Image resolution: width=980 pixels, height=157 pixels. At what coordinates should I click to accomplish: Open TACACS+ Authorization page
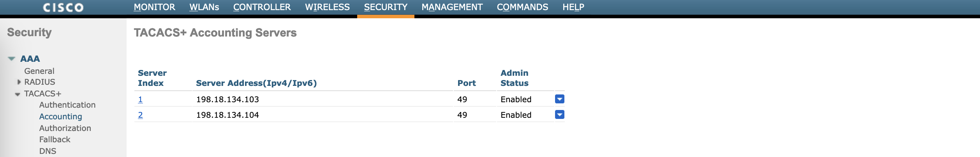point(65,128)
